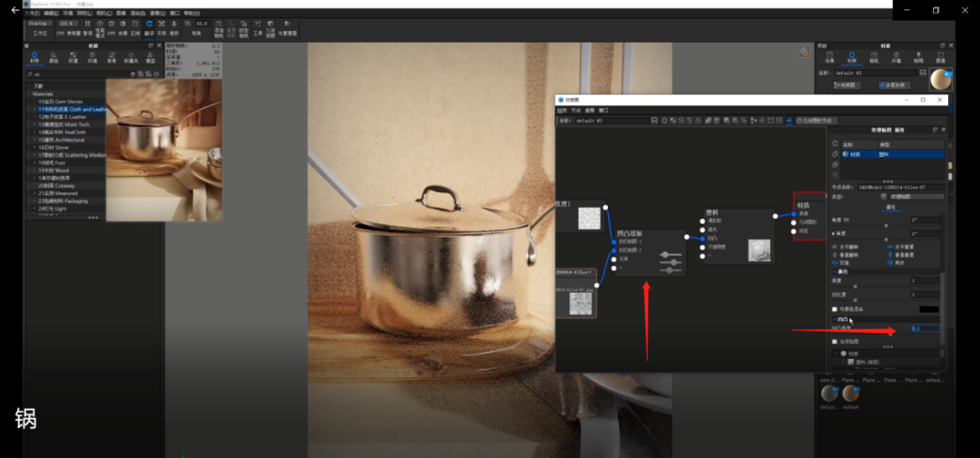Image resolution: width=980 pixels, height=458 pixels.
Task: Select the 塑料 plastic node in graph
Action: [x=738, y=236]
